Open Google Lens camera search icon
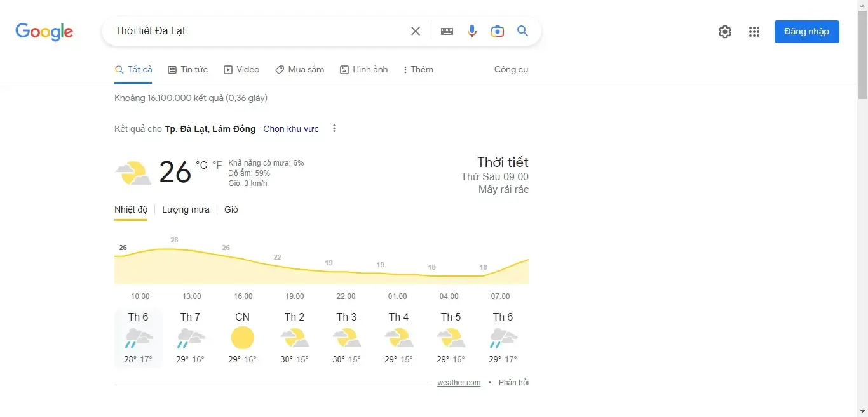Image resolution: width=868 pixels, height=417 pixels. coord(497,30)
